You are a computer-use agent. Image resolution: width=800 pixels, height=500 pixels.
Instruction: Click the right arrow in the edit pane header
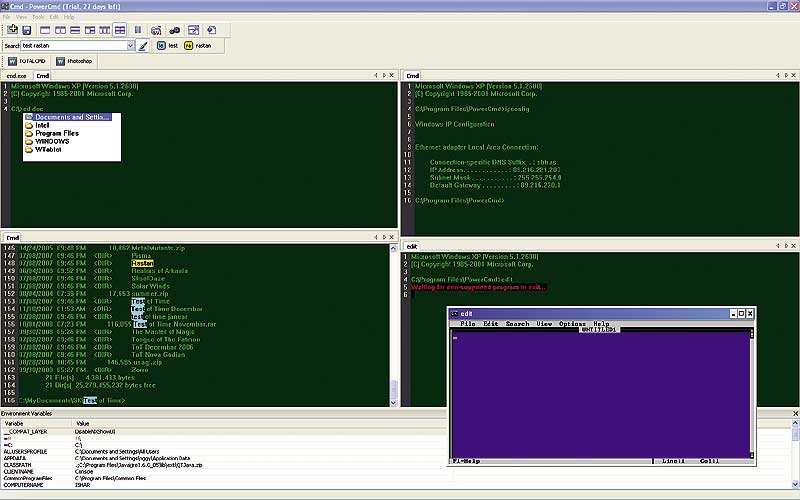[x=786, y=245]
